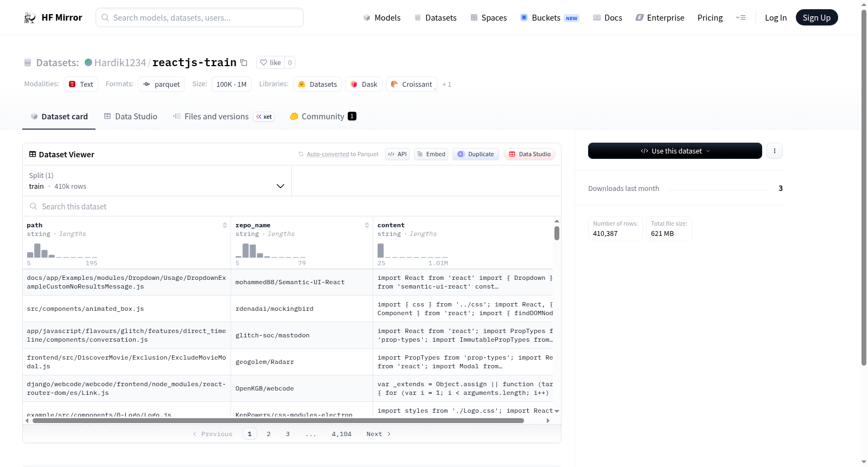Open the Use this dataset dropdown
The image size is (868, 467).
675,151
